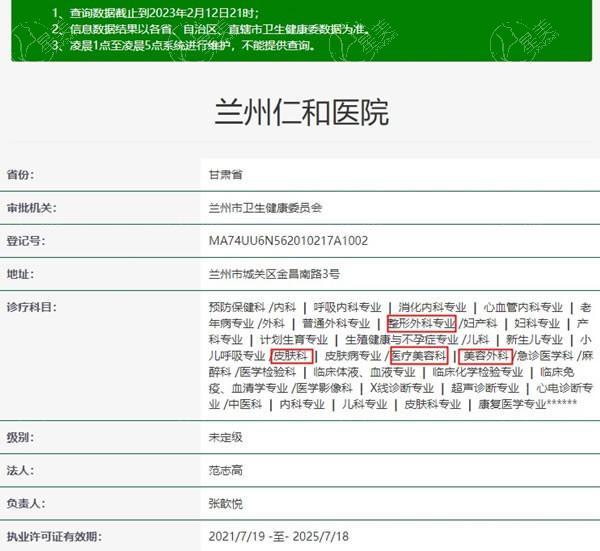Click the province value 甘肃省
Screen dimensions: 600x551
(x=225, y=175)
